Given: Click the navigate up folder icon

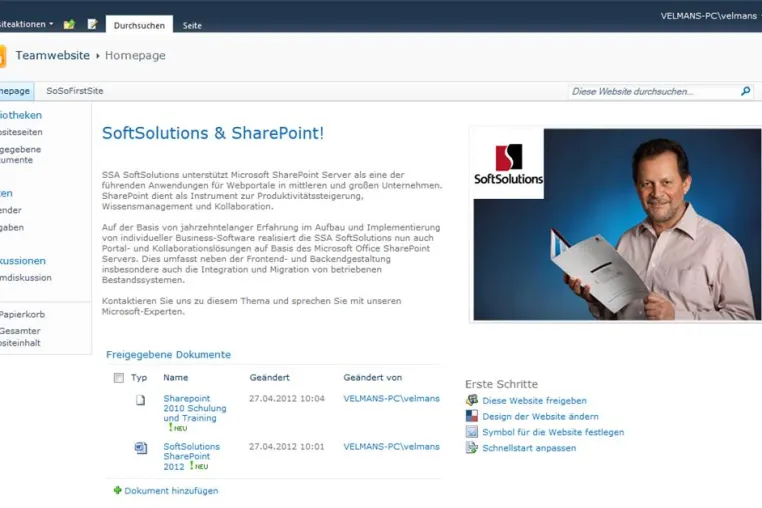Looking at the screenshot, I should (69, 24).
